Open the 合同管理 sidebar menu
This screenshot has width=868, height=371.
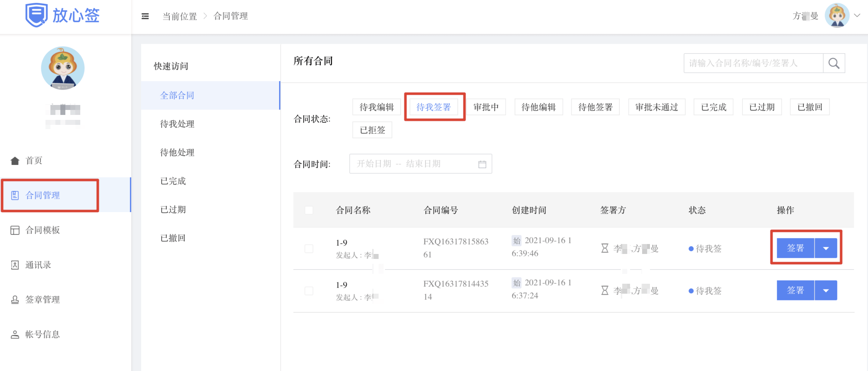click(66, 195)
